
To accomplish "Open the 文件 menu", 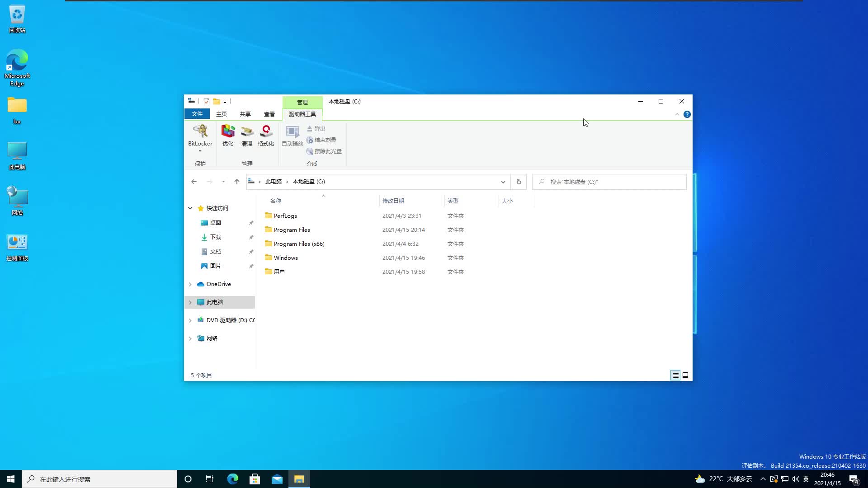I will click(x=197, y=114).
